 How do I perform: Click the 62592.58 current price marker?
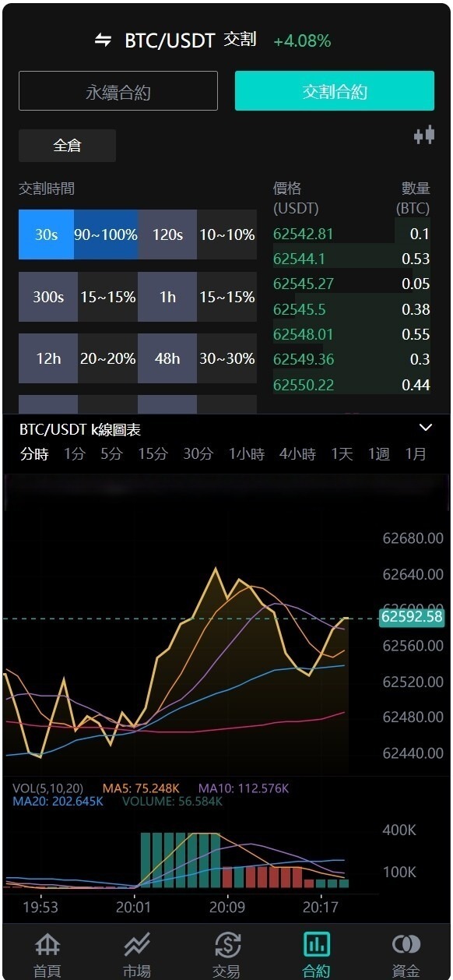(x=412, y=617)
